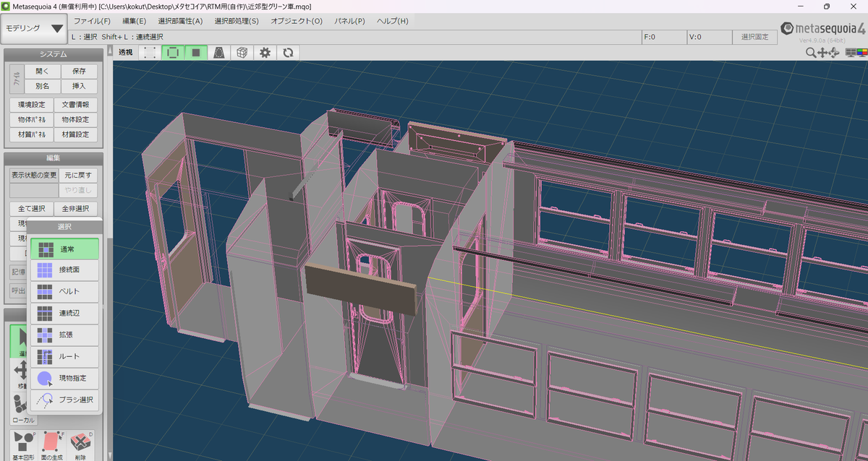Toggle 選択固定 selection lock

tap(754, 37)
